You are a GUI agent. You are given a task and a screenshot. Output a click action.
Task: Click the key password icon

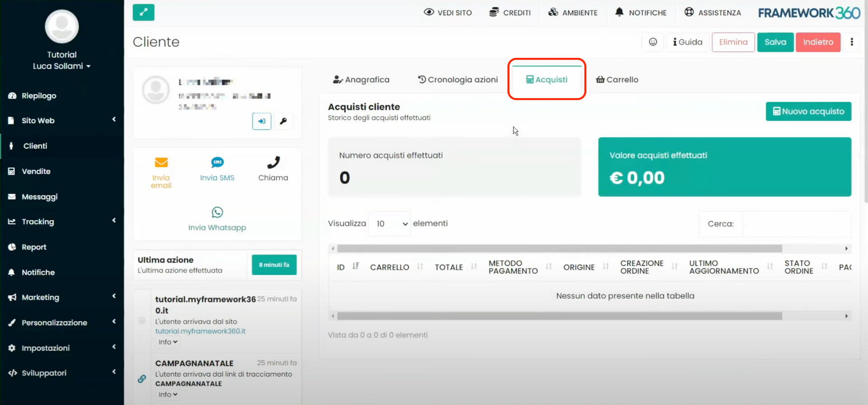(283, 121)
